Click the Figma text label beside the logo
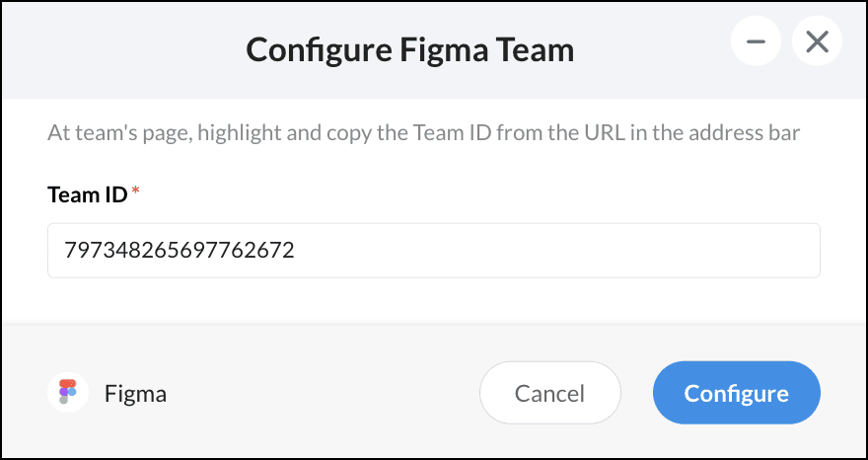The image size is (868, 460). 135,394
